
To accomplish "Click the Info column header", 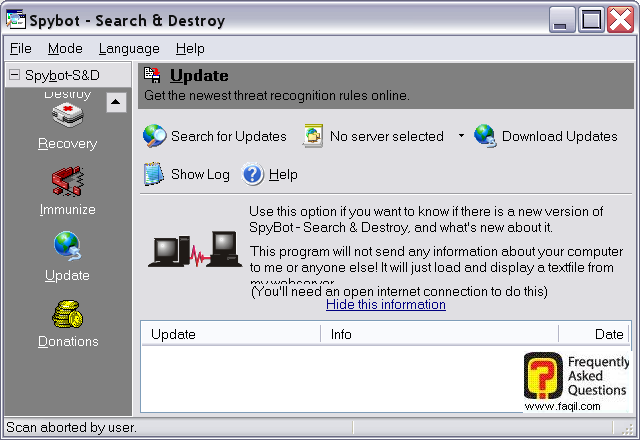I will tap(440, 334).
